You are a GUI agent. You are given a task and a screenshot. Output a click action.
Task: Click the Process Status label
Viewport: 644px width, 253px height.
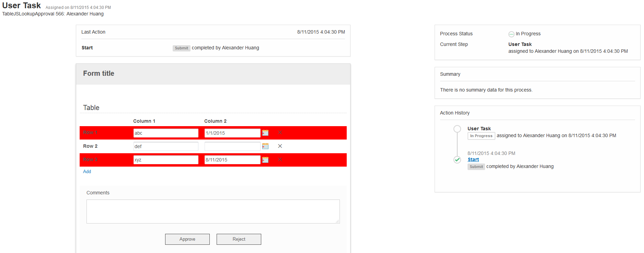pyautogui.click(x=456, y=34)
